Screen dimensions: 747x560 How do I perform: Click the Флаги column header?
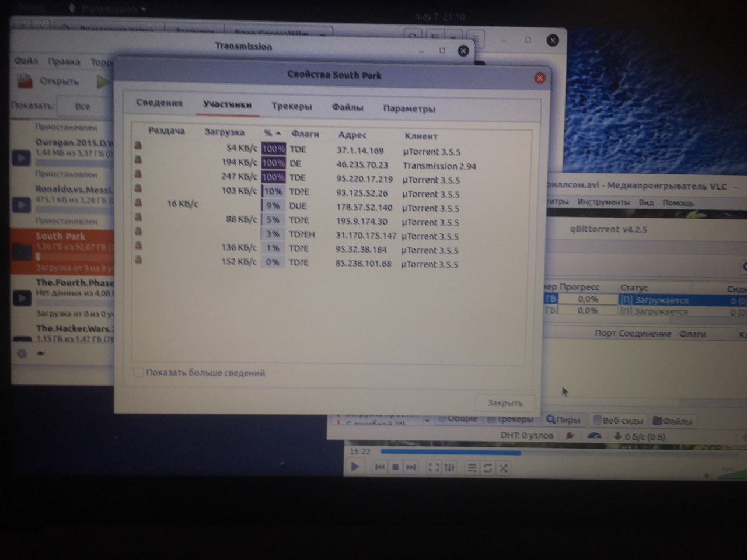point(305,134)
